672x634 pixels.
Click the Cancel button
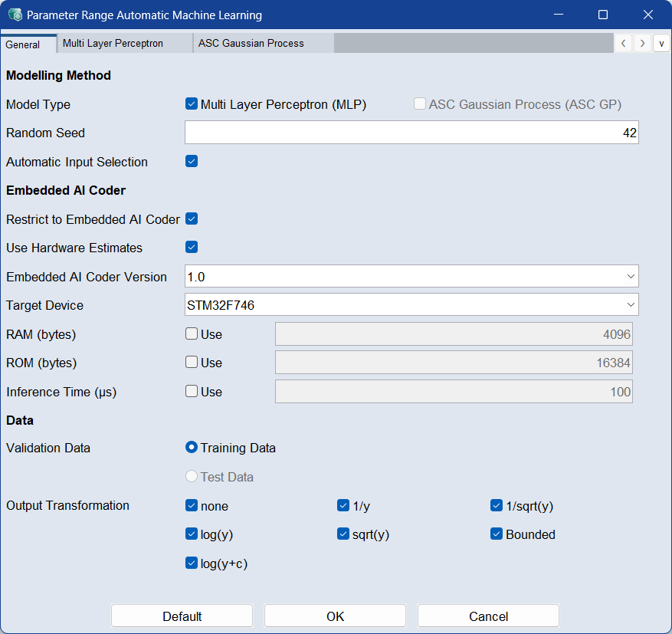[488, 616]
